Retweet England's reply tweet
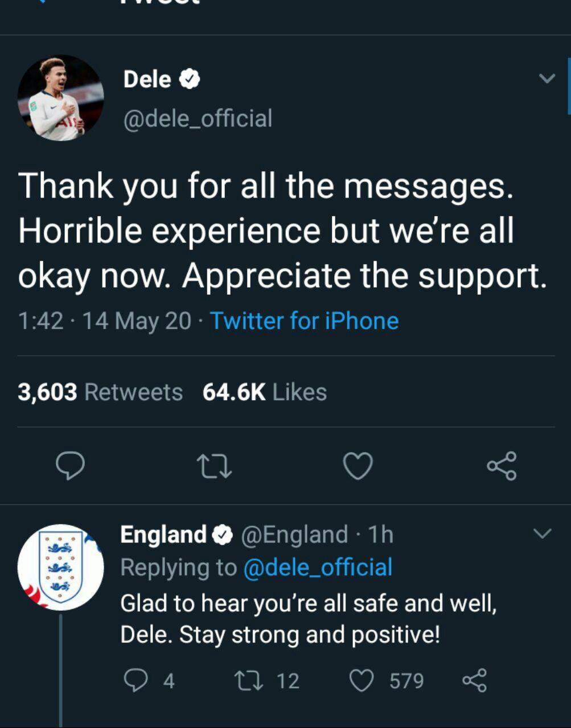Image resolution: width=571 pixels, height=728 pixels. point(248,680)
